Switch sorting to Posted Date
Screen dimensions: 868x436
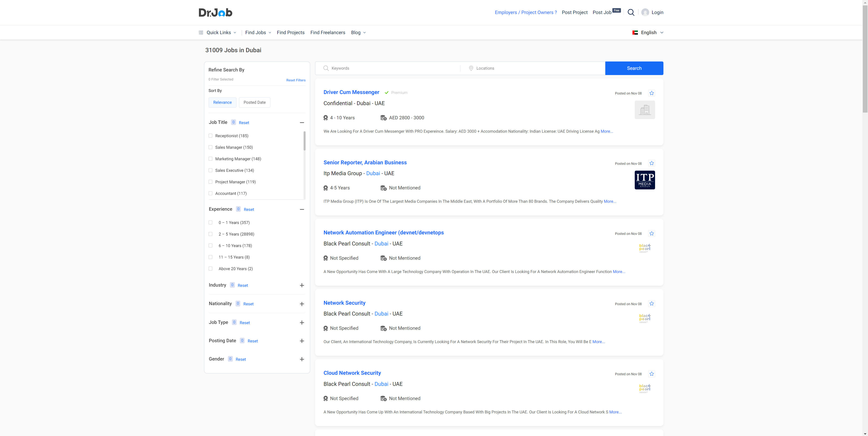(254, 102)
